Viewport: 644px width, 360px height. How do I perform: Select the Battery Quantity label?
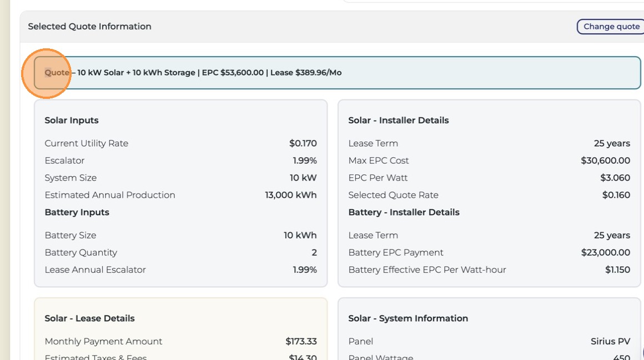click(81, 253)
